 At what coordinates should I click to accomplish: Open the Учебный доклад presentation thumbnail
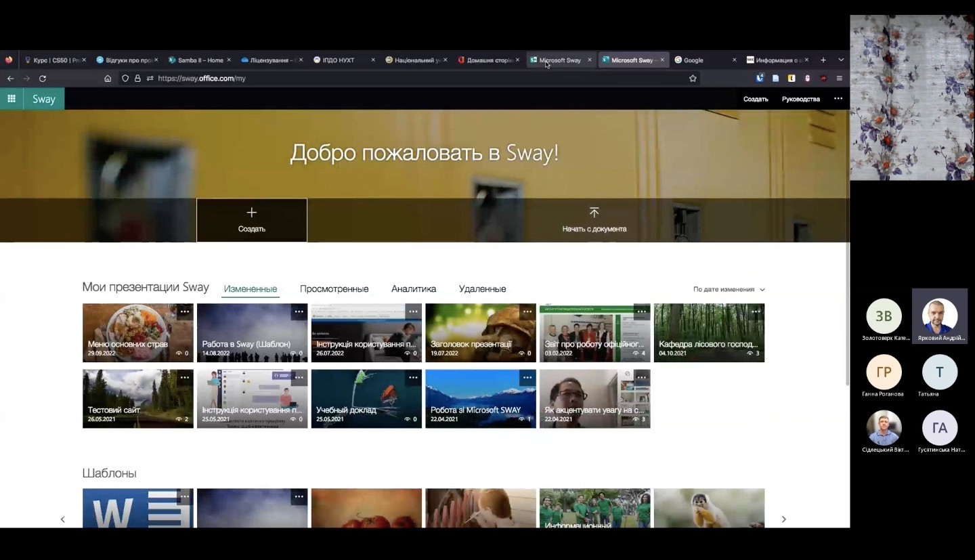[x=366, y=399]
